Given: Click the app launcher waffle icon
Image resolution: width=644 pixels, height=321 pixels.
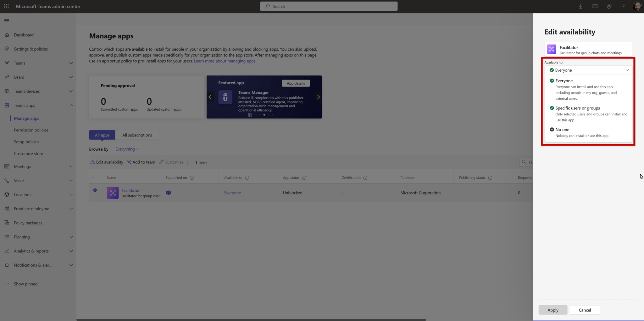Looking at the screenshot, I should pos(6,6).
